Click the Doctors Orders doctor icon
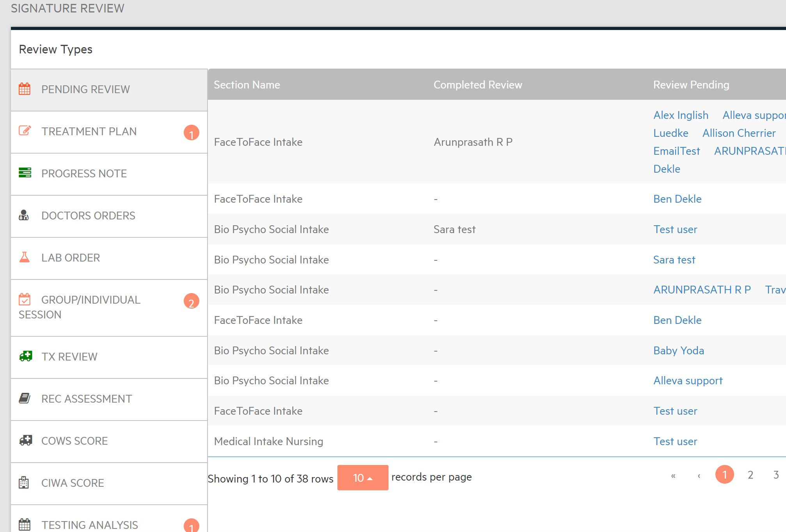The width and height of the screenshot is (786, 532). (x=24, y=215)
